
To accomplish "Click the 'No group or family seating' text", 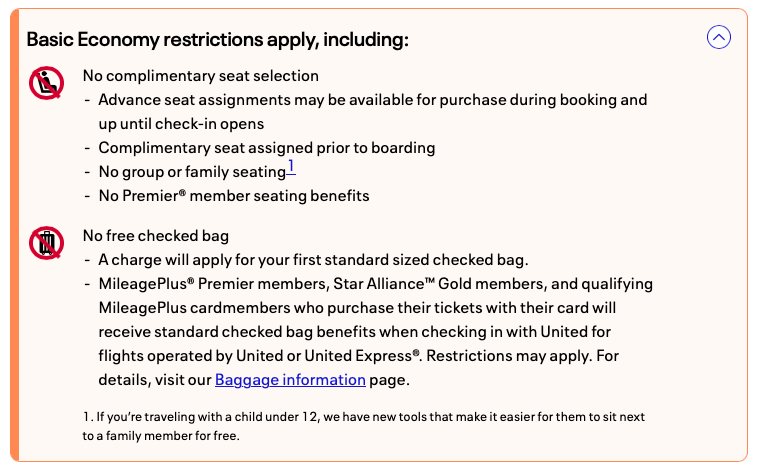I will pyautogui.click(x=192, y=172).
